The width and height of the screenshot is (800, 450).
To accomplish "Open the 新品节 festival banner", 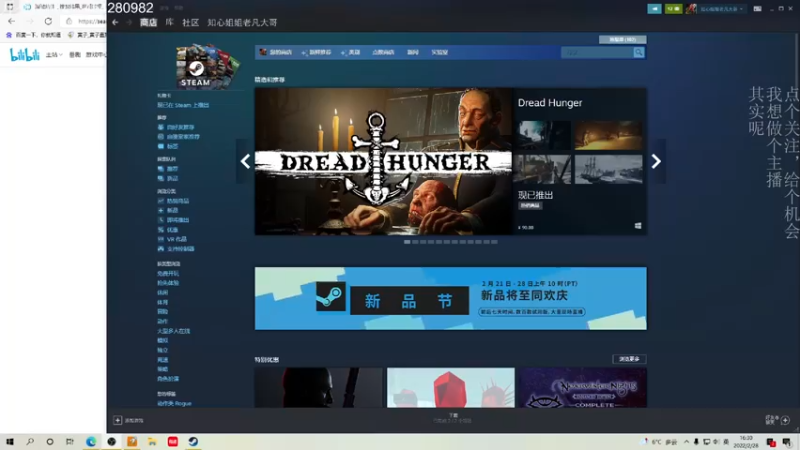I will [451, 298].
